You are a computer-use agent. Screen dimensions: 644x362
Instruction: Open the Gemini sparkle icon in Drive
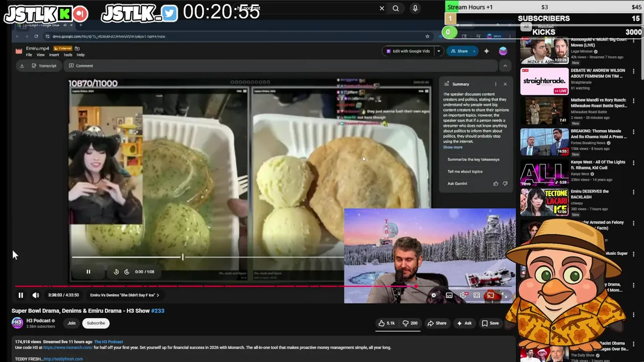point(487,51)
